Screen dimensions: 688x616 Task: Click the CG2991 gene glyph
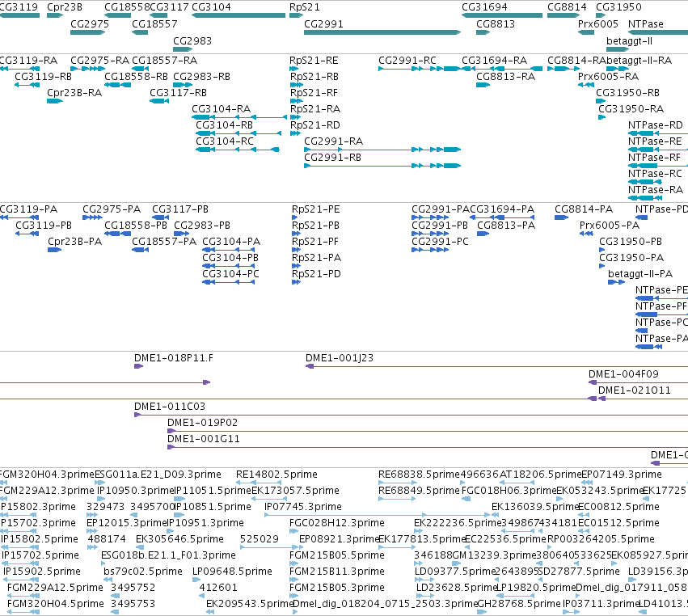[x=382, y=32]
